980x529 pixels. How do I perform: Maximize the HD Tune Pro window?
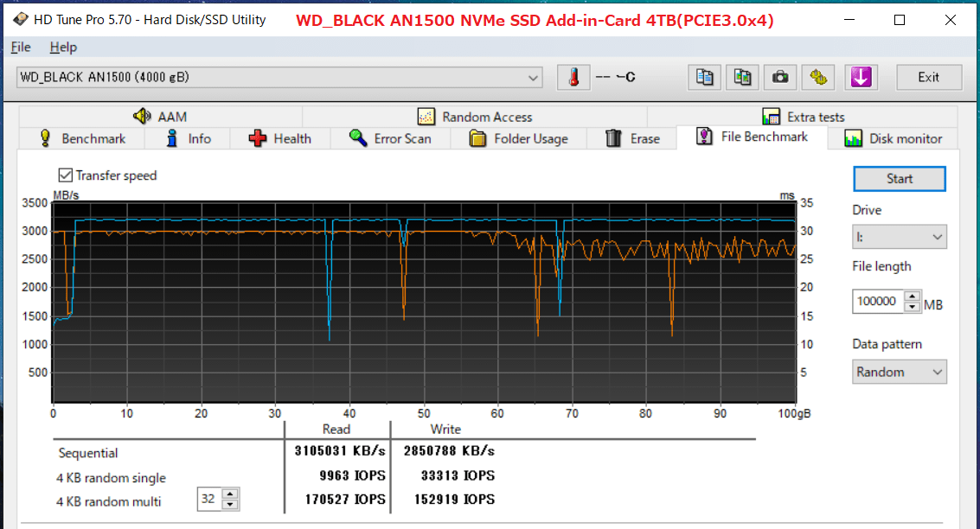pyautogui.click(x=900, y=20)
